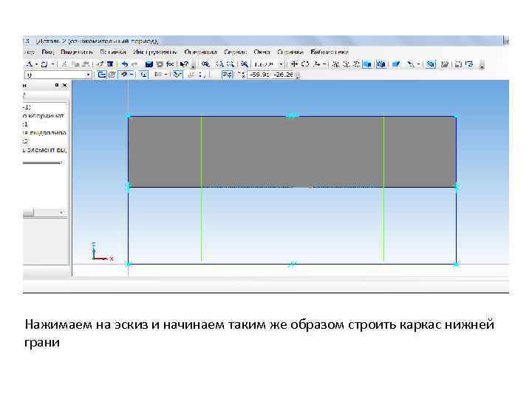The width and height of the screenshot is (532, 399).
Task: Switch to wireframe display mode
Action: 335,64
